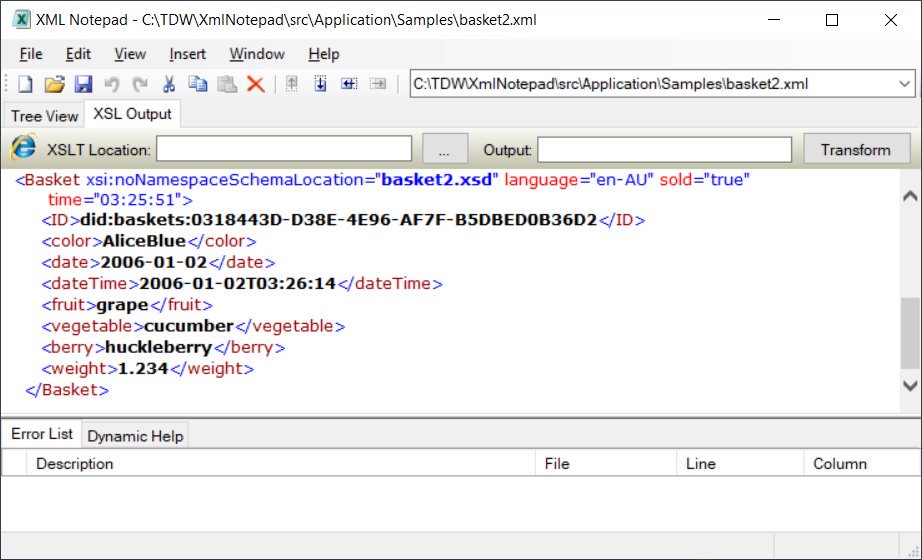Click the Undo arrow icon
Viewport: 922px width, 560px height.
click(112, 84)
